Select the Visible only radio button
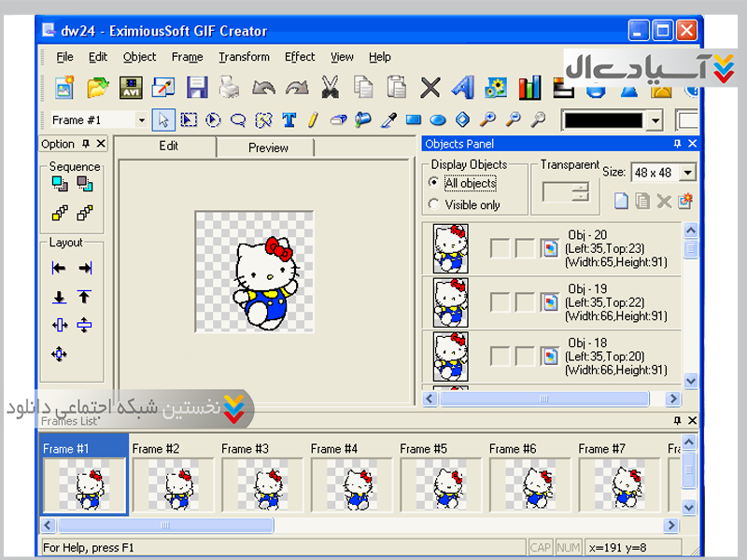 [433, 204]
